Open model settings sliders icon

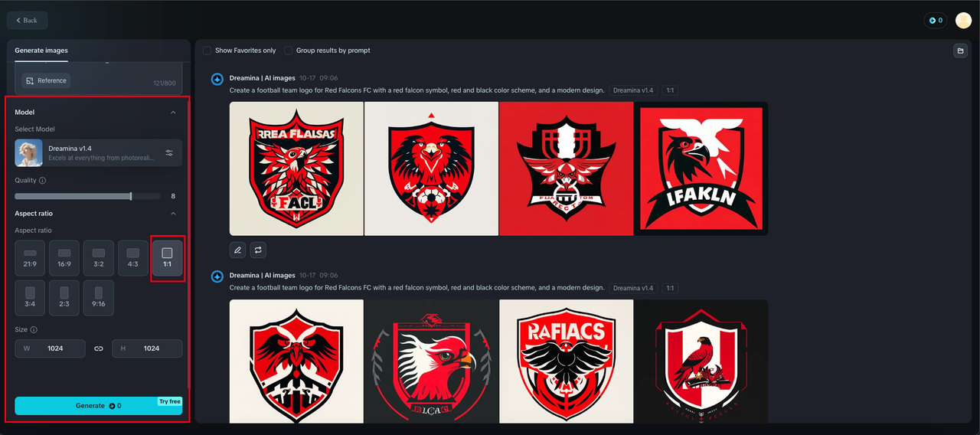click(169, 153)
